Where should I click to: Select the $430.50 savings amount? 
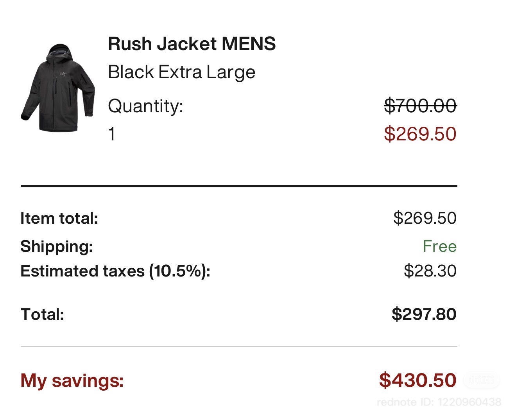click(417, 381)
